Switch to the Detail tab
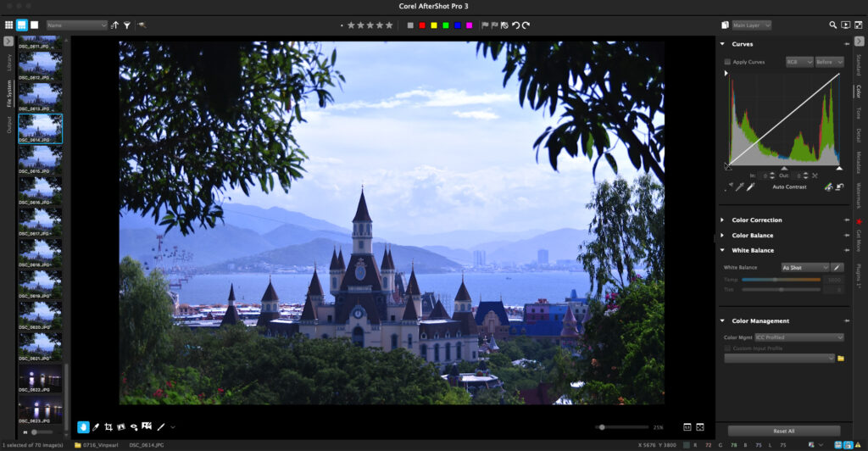Screen dimensions: 868x451 [x=859, y=136]
